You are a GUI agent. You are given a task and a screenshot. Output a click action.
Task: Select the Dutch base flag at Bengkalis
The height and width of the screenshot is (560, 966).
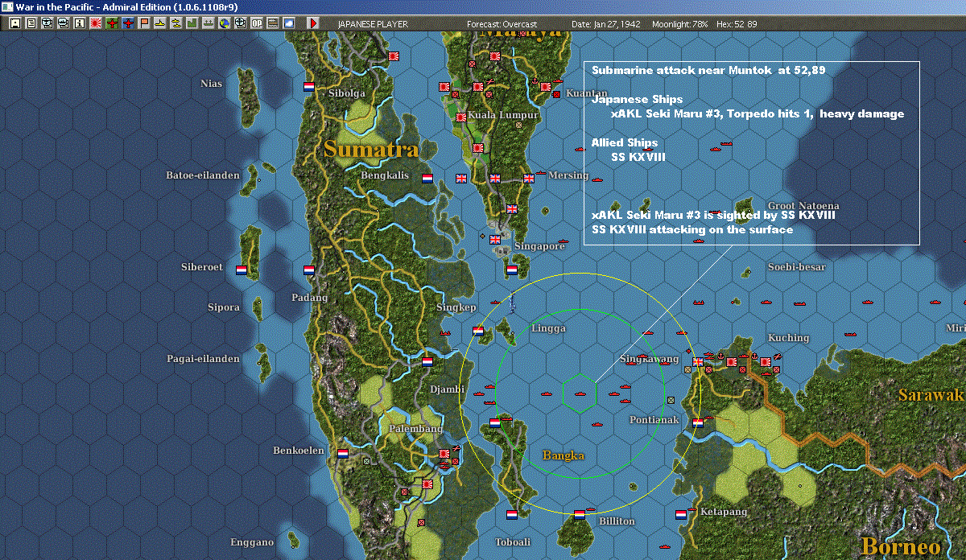[427, 179]
